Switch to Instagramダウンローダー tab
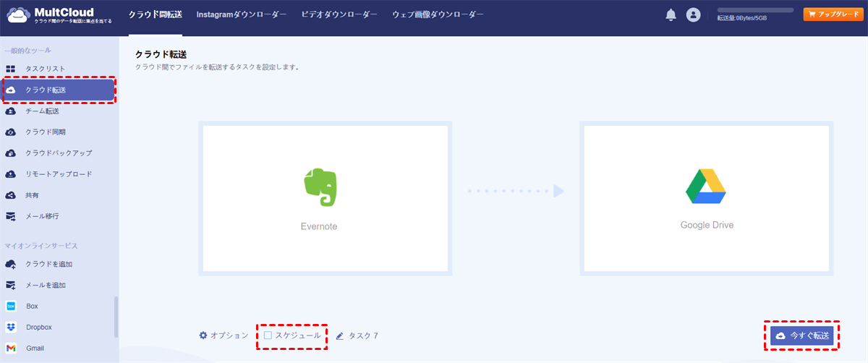Viewport: 868px width, 363px height. [242, 14]
